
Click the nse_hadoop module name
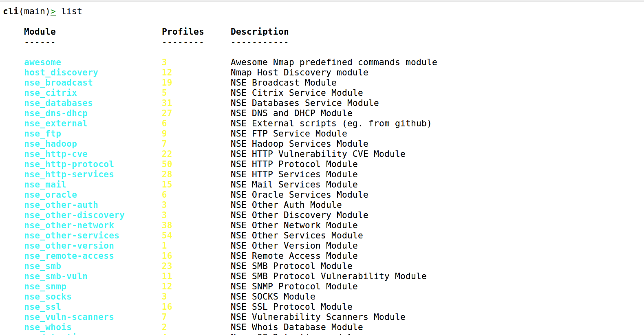pyautogui.click(x=51, y=144)
